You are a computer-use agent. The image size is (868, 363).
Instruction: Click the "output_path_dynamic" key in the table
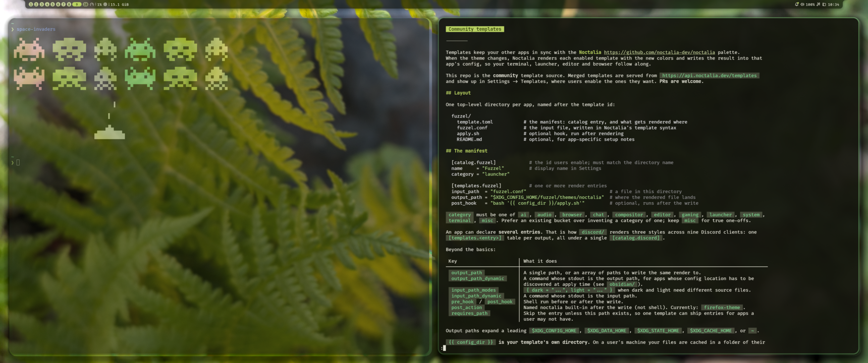pos(477,279)
